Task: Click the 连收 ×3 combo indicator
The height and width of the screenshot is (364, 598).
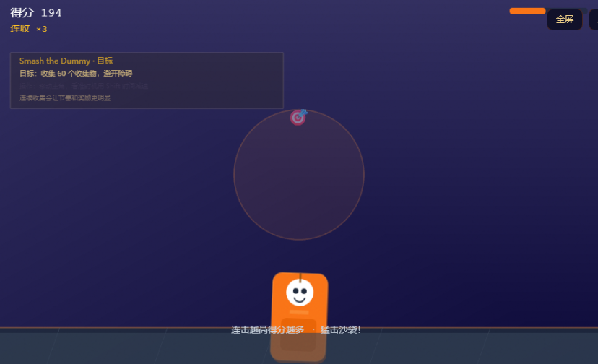Action: coord(29,29)
